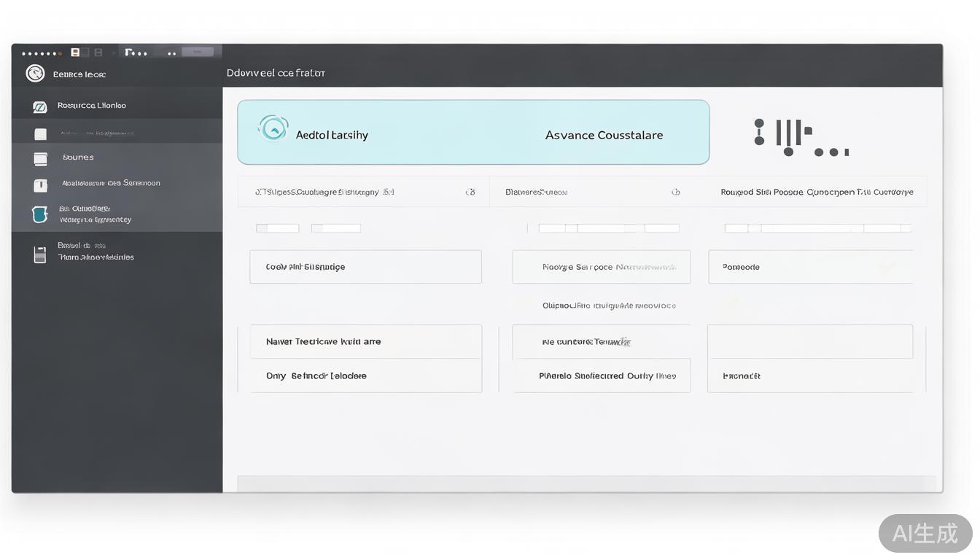Click "Asvance Cousstalare" in the blue banner
980x560 pixels.
604,135
